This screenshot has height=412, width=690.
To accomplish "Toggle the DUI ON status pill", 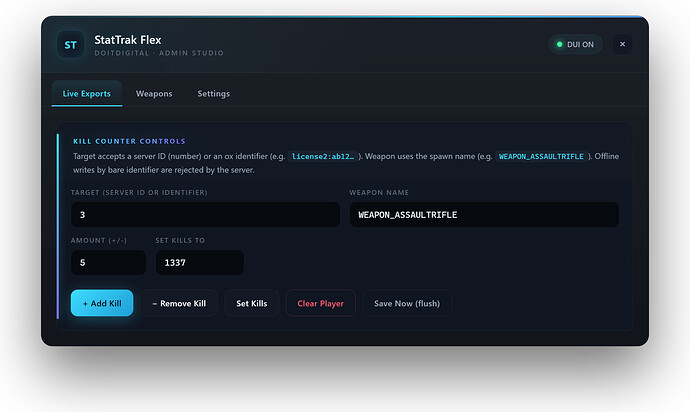I will (x=575, y=44).
